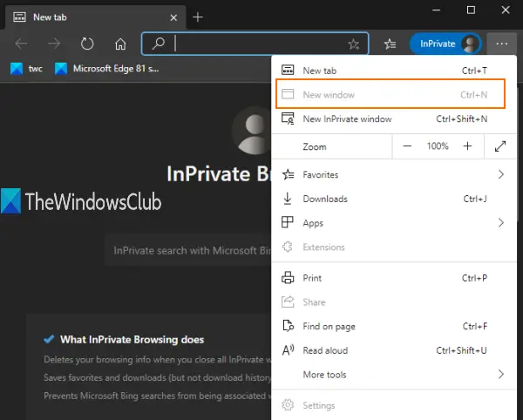Click the Apps grid icon
This screenshot has width=523, height=420.
click(288, 222)
